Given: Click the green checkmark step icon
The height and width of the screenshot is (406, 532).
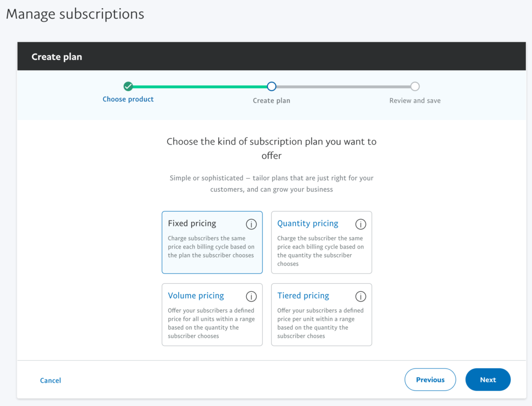Looking at the screenshot, I should pyautogui.click(x=128, y=87).
